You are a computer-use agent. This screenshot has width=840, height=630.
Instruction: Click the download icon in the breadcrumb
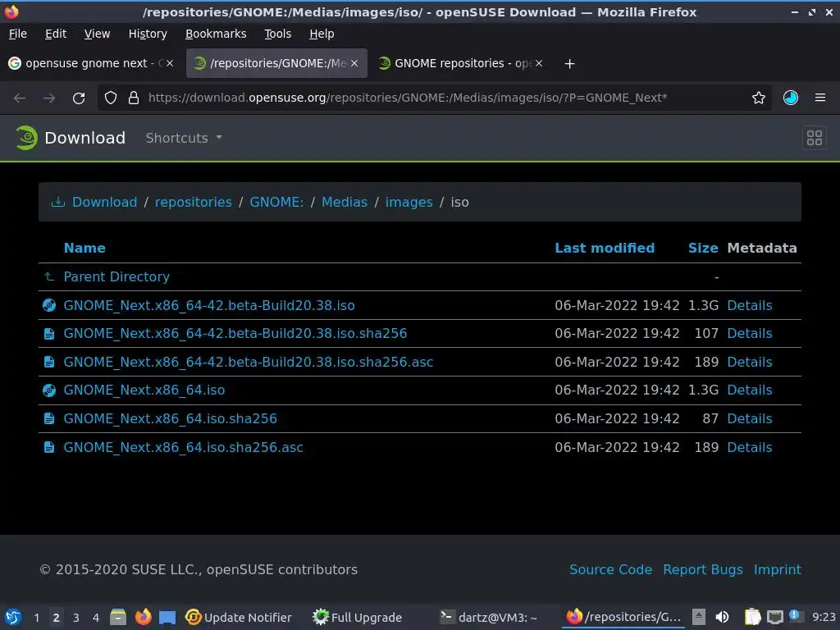[x=58, y=202]
